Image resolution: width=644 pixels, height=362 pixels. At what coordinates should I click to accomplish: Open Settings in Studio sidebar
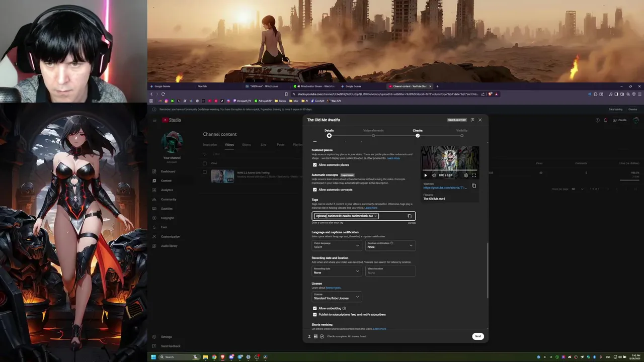click(166, 337)
